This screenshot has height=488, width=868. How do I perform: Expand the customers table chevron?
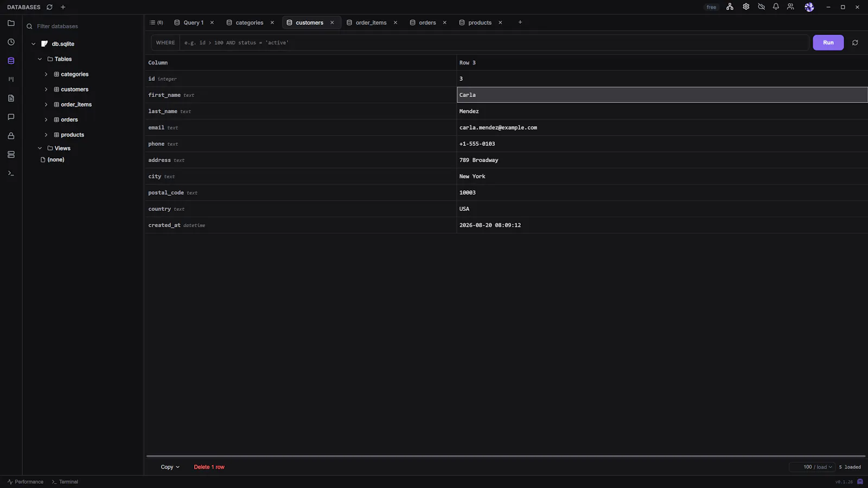pyautogui.click(x=46, y=89)
